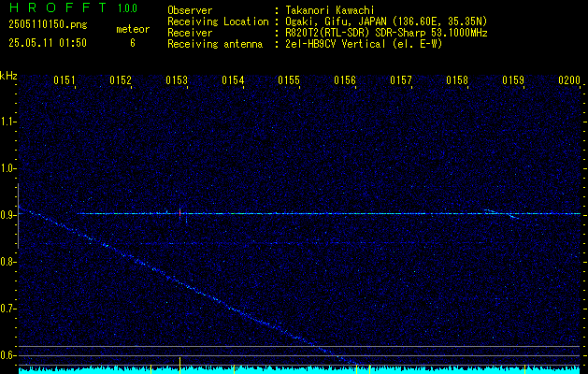Click the gray vertical bar beside 0.9 kHz
This screenshot has height=374, width=588.
click(18, 216)
